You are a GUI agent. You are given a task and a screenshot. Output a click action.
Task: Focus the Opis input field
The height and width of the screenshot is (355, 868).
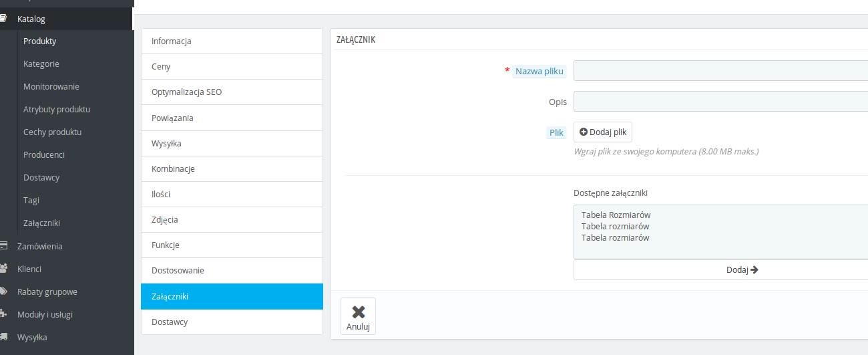click(720, 101)
